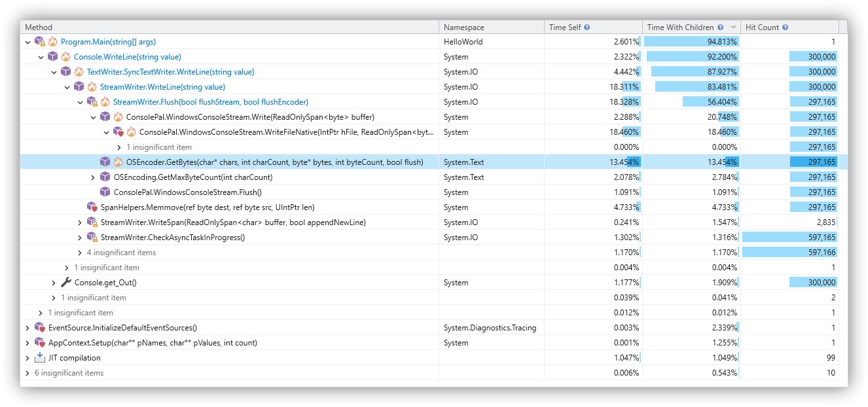Open the Time With Children sort dropdown arrow
The width and height of the screenshot is (868, 407).
[732, 27]
